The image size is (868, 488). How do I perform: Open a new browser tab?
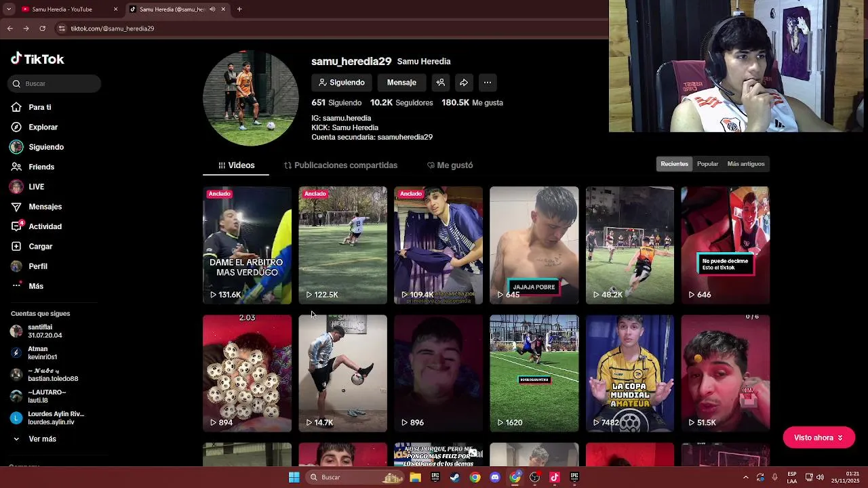click(x=239, y=9)
